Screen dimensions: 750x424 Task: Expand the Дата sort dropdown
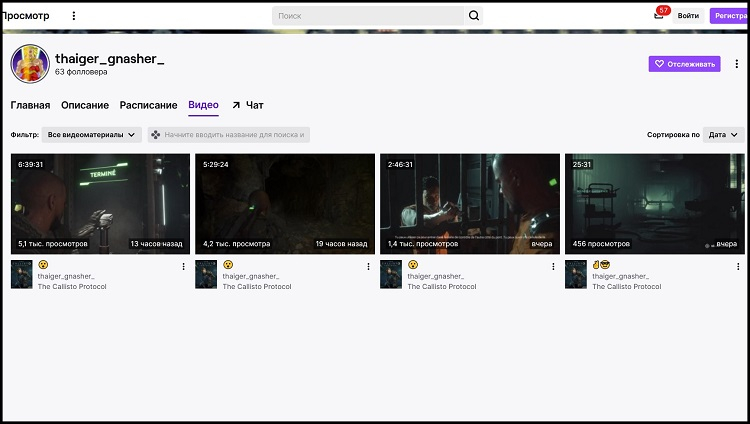pos(723,134)
